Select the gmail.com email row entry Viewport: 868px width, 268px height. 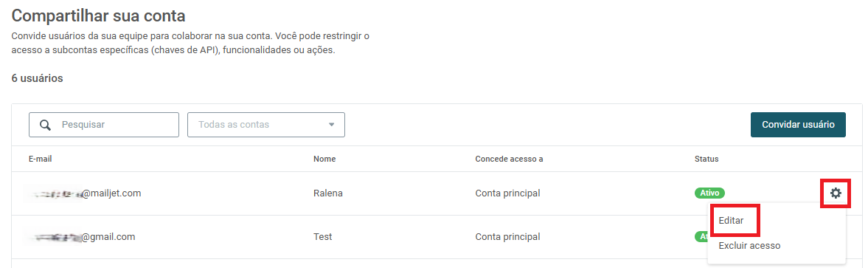pyautogui.click(x=82, y=236)
